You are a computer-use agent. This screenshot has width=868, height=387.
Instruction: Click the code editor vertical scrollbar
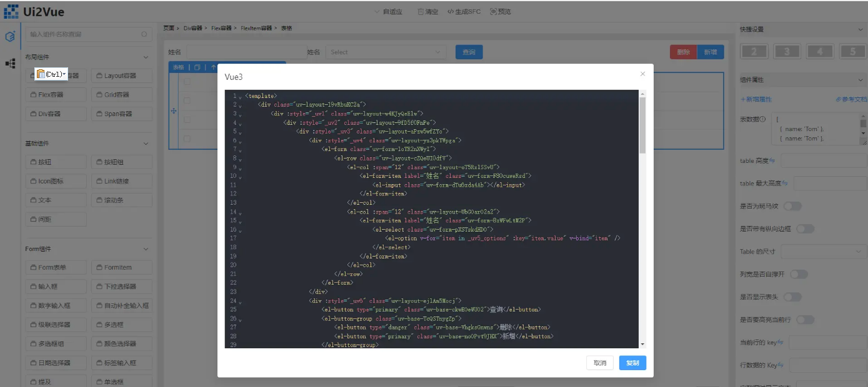[x=642, y=125]
